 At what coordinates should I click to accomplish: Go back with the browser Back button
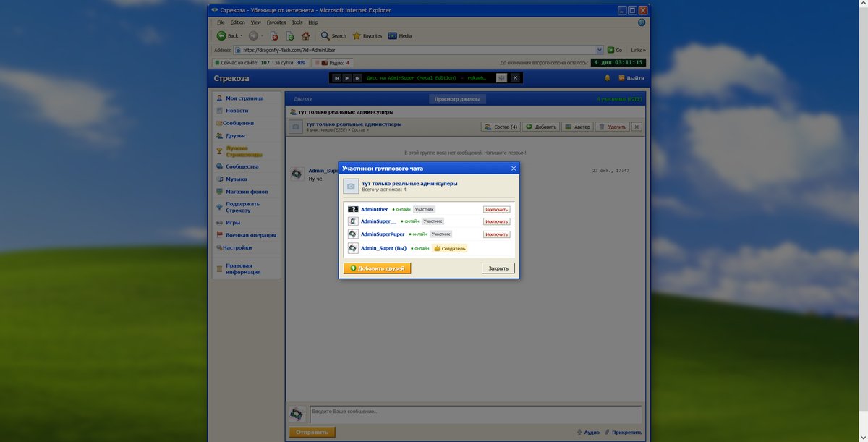point(228,35)
